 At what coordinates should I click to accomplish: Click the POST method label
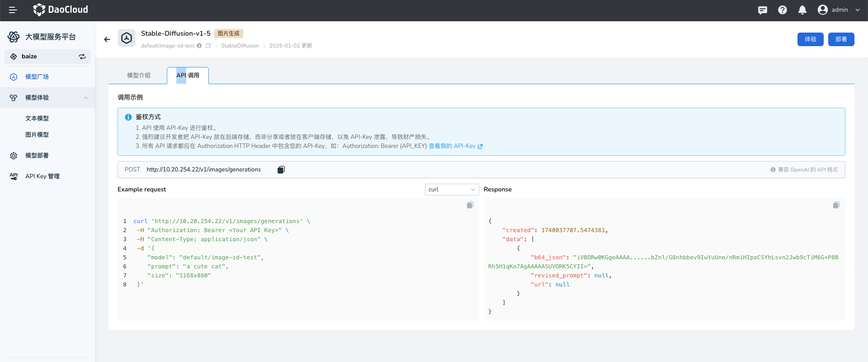coord(132,170)
